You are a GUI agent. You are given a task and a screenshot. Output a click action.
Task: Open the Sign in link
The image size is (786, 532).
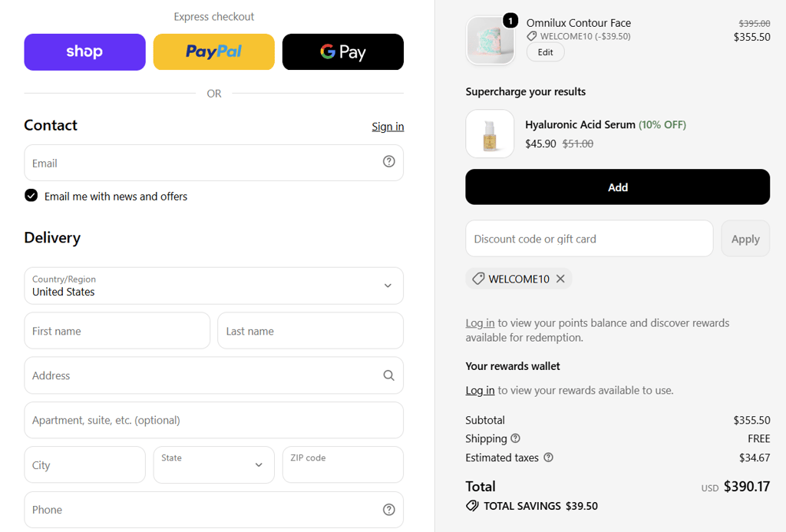pos(388,127)
